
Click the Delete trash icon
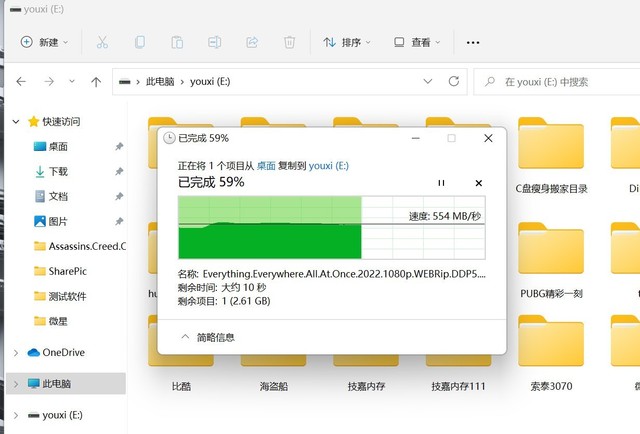[289, 42]
